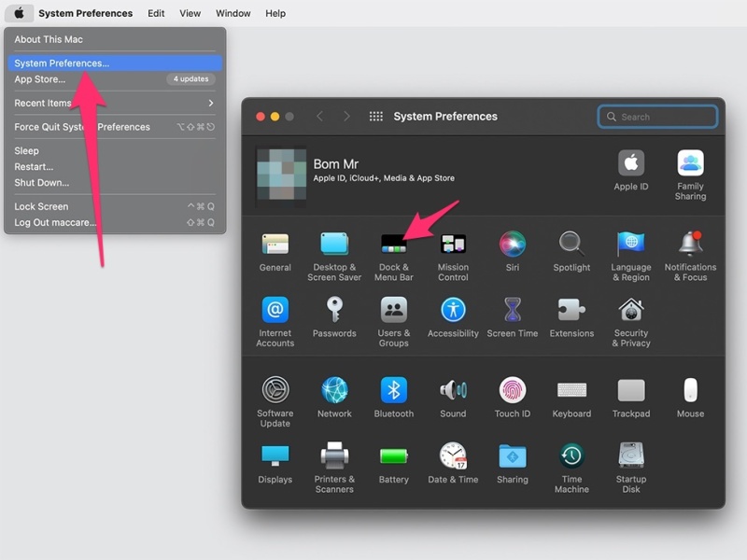747x560 pixels.
Task: Open Dock & Menu Bar preferences
Action: pyautogui.click(x=393, y=245)
